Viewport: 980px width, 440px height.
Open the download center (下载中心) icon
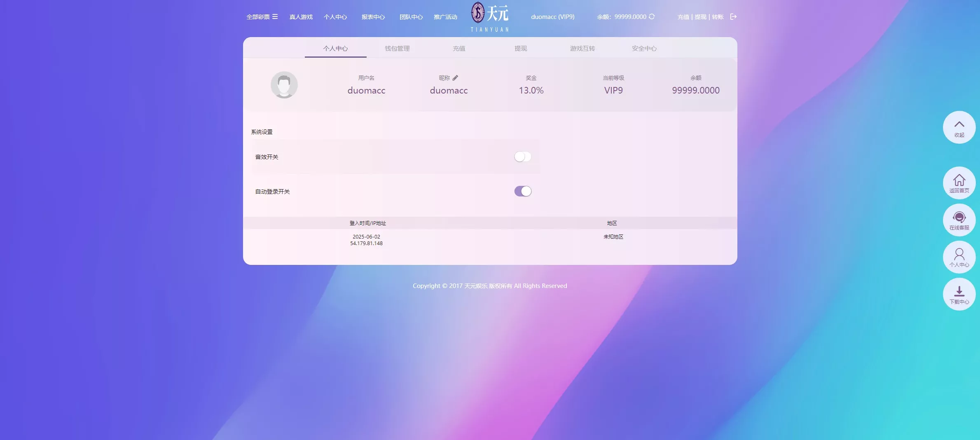[959, 294]
